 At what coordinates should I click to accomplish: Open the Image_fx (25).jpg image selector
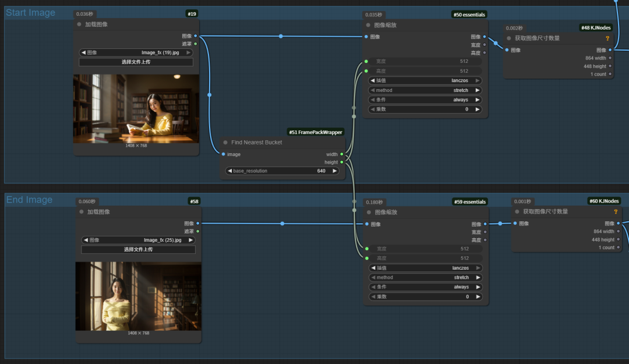pyautogui.click(x=139, y=240)
